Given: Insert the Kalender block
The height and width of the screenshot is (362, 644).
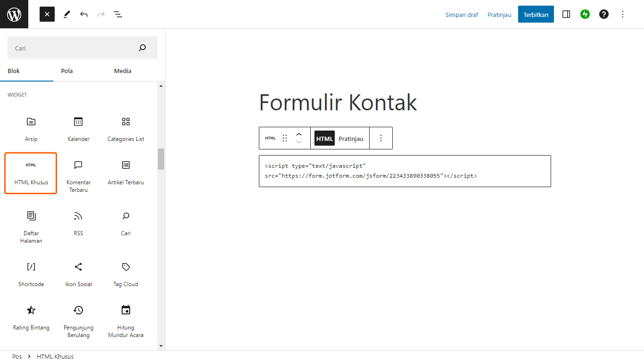Looking at the screenshot, I should [x=78, y=129].
